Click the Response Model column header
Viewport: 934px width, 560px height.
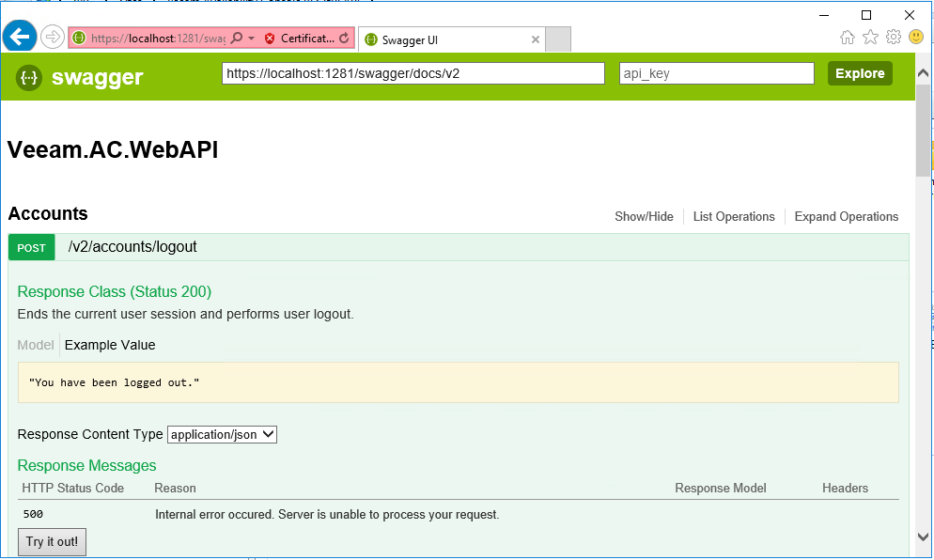tap(721, 488)
